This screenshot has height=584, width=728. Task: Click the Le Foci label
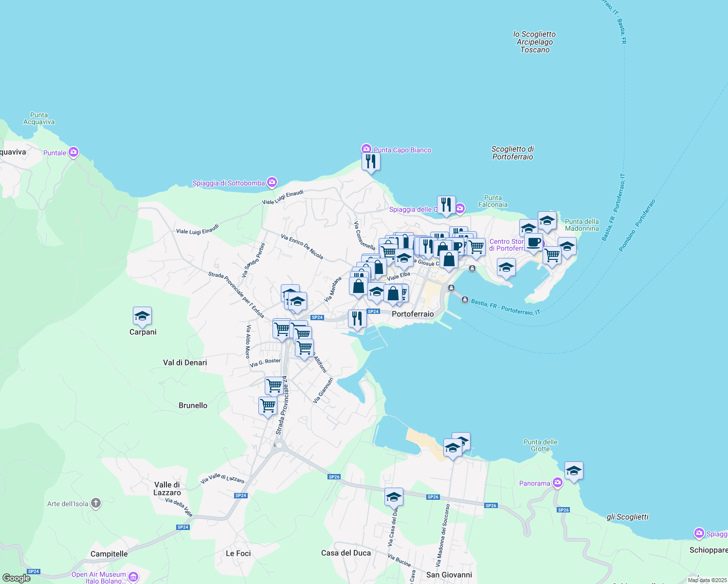pyautogui.click(x=238, y=553)
